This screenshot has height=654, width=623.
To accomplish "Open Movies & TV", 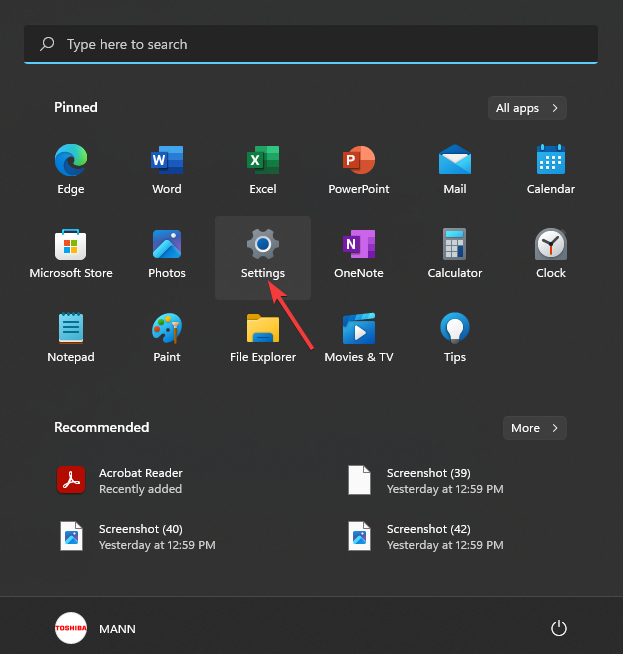I will pyautogui.click(x=359, y=338).
